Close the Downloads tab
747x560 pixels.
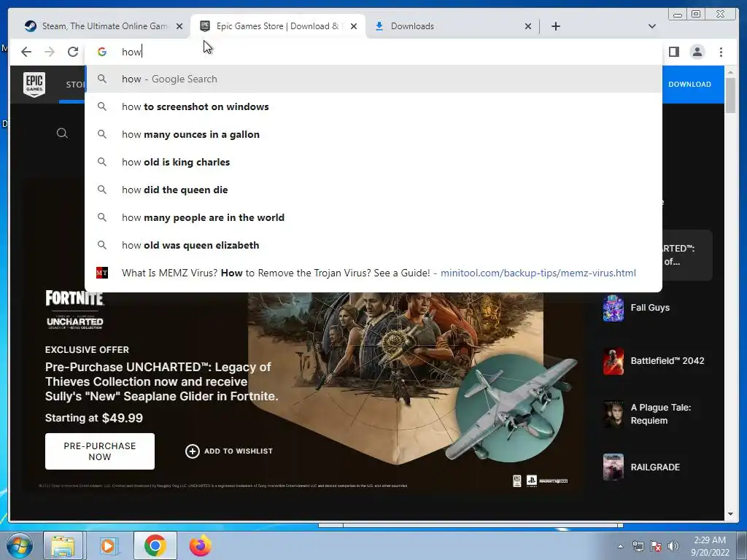[528, 26]
